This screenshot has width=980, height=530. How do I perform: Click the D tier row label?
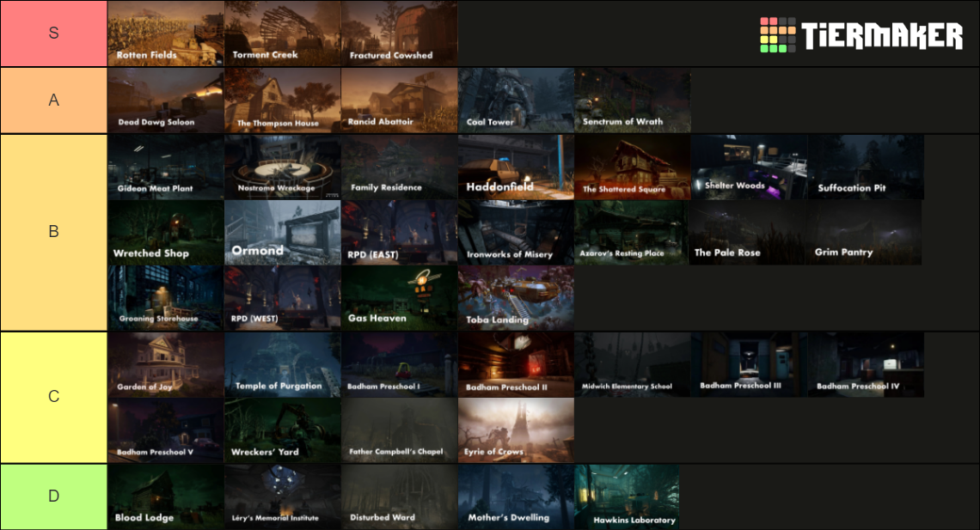click(x=53, y=496)
